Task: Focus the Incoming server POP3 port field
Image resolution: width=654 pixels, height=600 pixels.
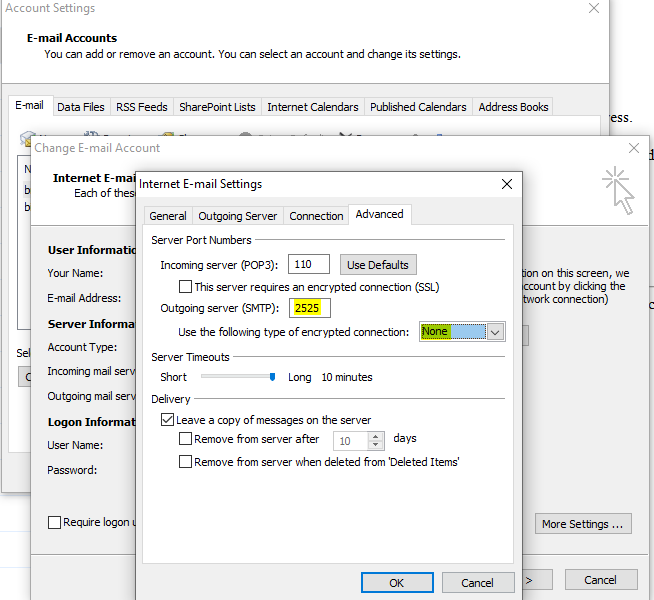Action: [x=310, y=265]
